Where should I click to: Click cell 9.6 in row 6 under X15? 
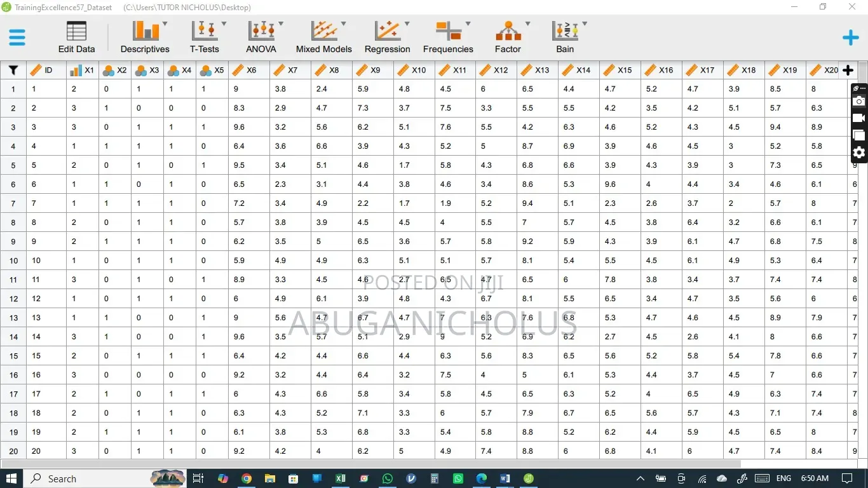tap(620, 184)
